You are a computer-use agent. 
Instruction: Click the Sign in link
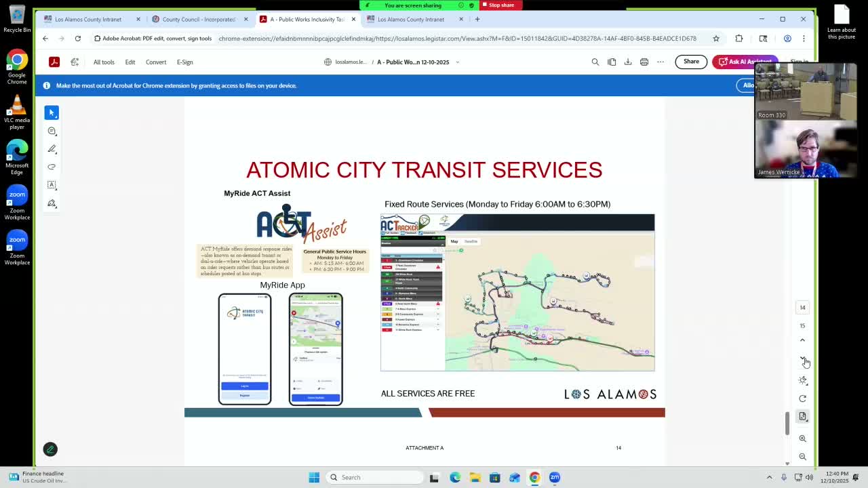[799, 62]
